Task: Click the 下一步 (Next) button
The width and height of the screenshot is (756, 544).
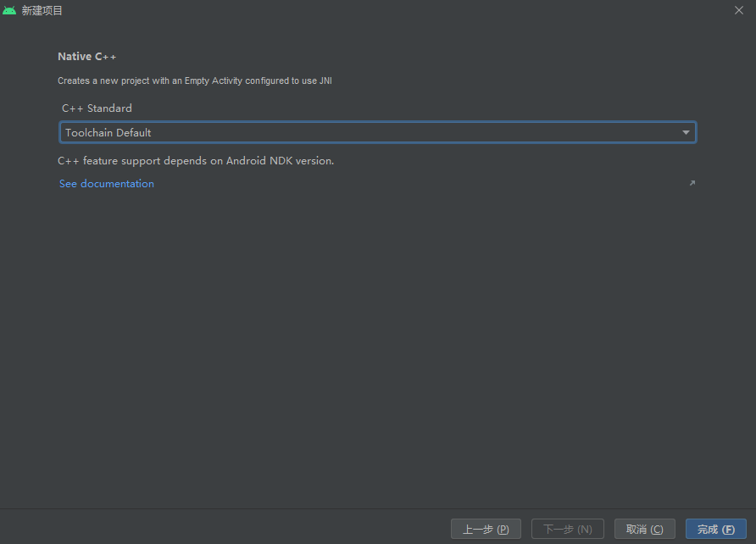Action: pos(567,528)
